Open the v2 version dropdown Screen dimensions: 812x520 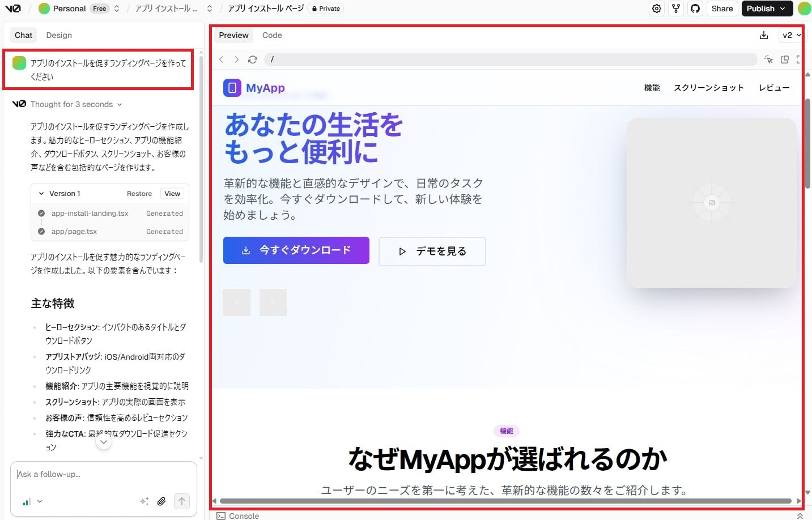tap(791, 35)
